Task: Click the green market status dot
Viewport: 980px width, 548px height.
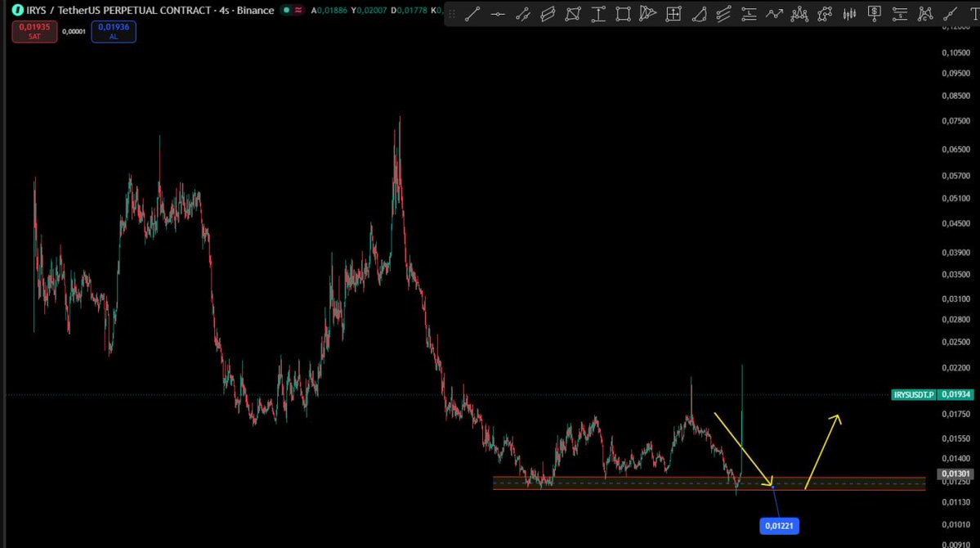Action: tap(286, 10)
